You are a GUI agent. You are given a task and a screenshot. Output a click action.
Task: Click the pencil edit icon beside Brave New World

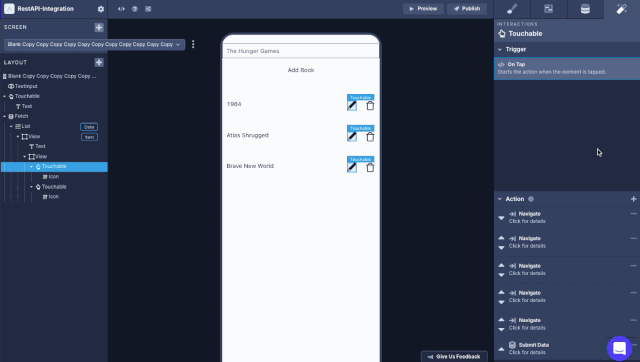click(352, 167)
